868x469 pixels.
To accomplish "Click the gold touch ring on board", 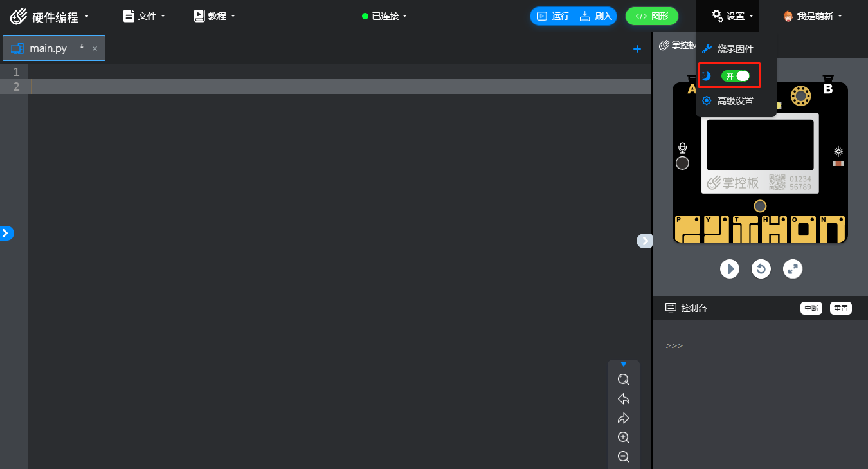I will [x=800, y=96].
